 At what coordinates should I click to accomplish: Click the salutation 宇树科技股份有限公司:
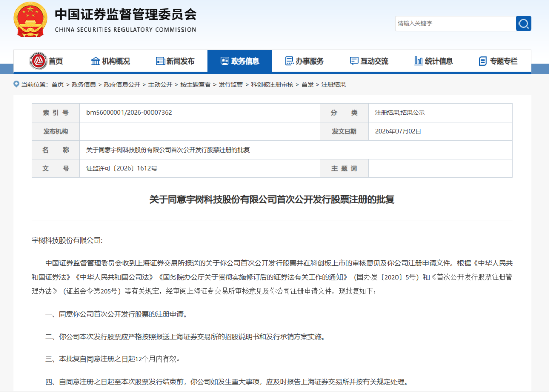point(67,240)
